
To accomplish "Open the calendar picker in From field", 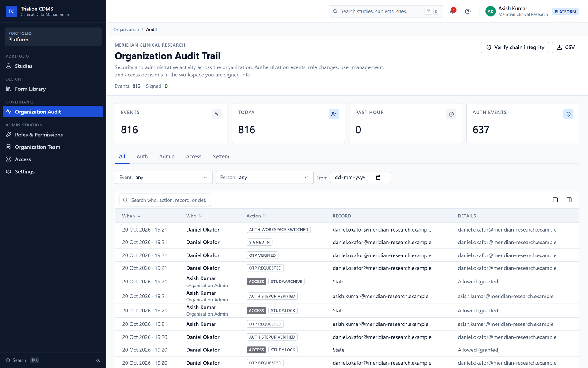I will [378, 178].
